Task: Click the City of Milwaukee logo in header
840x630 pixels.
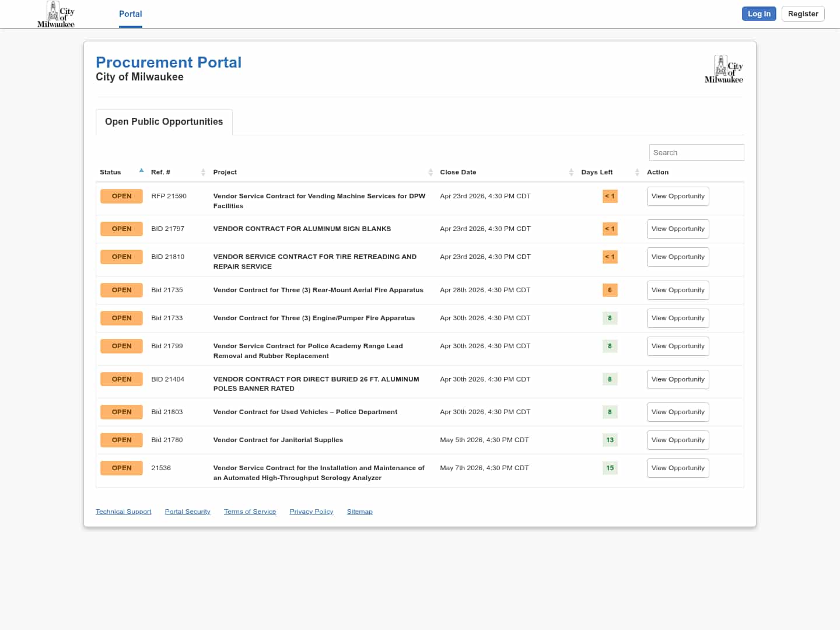Action: pos(56,15)
